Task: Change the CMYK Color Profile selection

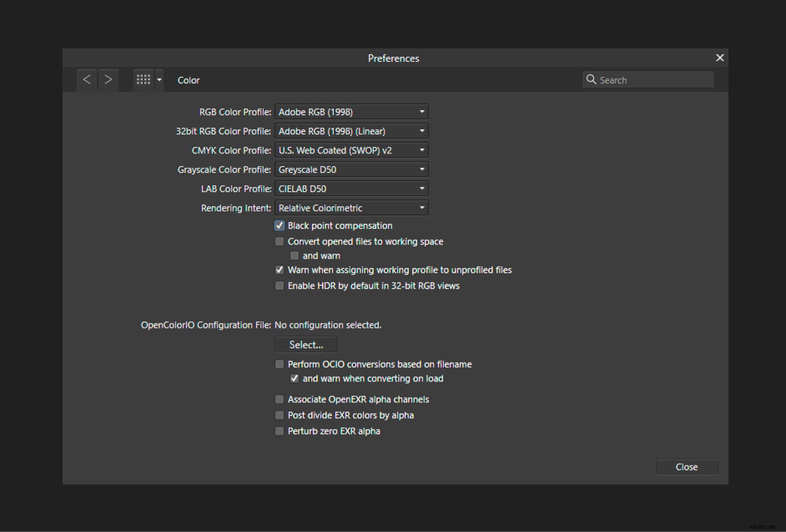Action: [351, 150]
